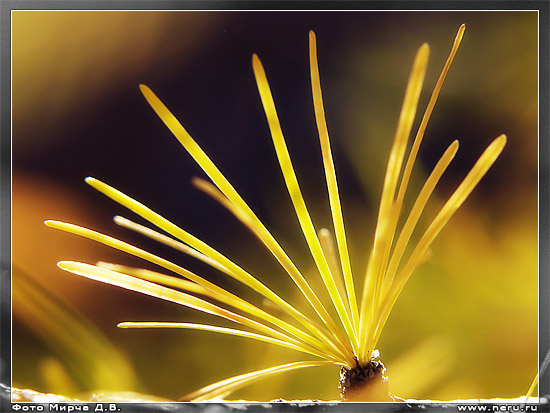
Task: Click the leftmost sharp needle's tip
Action: 49,223
